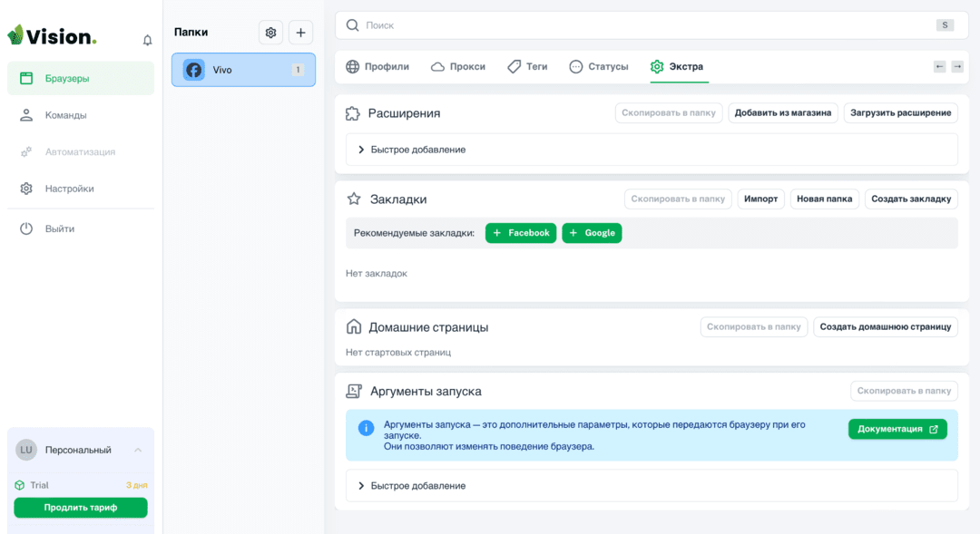Click Загрузить расширение button
980x534 pixels.
901,113
